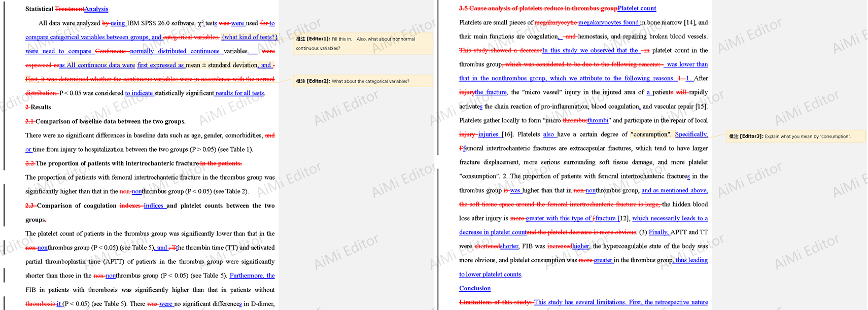Open the Editor2 comment about categorical variables
This screenshot has width=868, height=310.
tap(363, 81)
